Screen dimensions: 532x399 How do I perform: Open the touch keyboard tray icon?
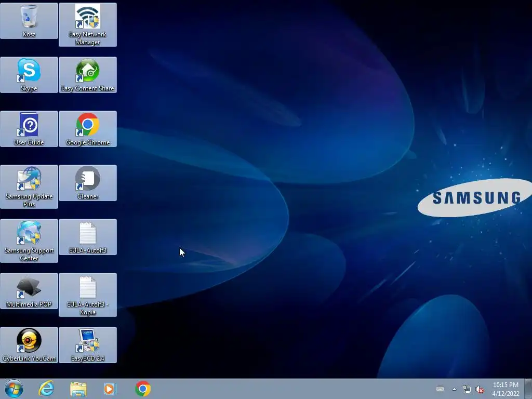point(440,389)
